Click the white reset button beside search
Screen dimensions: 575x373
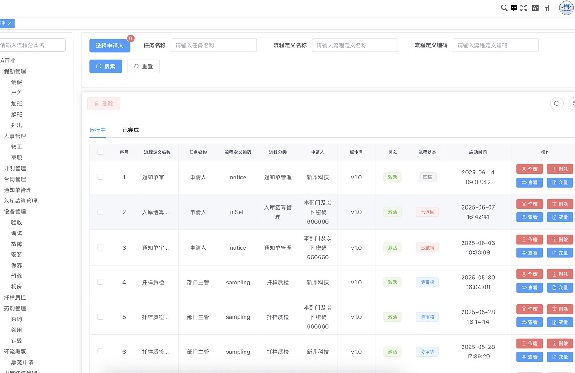click(x=143, y=66)
